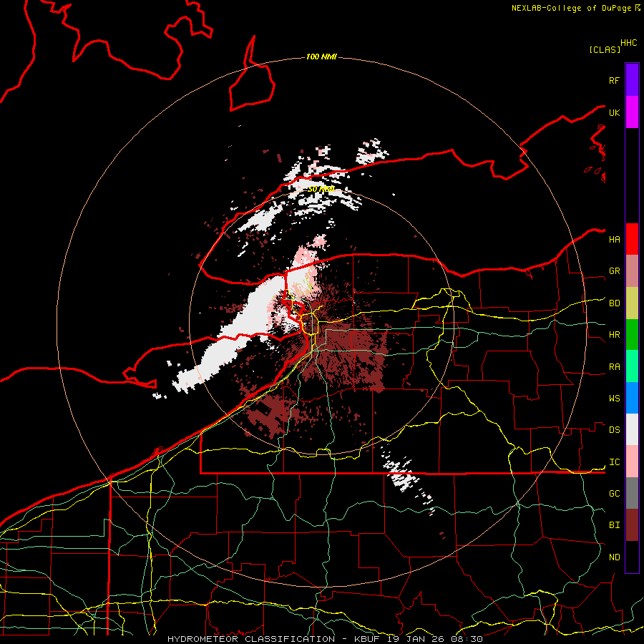Click the HA red legend swatch
This screenshot has width=644, height=644.
click(632, 239)
